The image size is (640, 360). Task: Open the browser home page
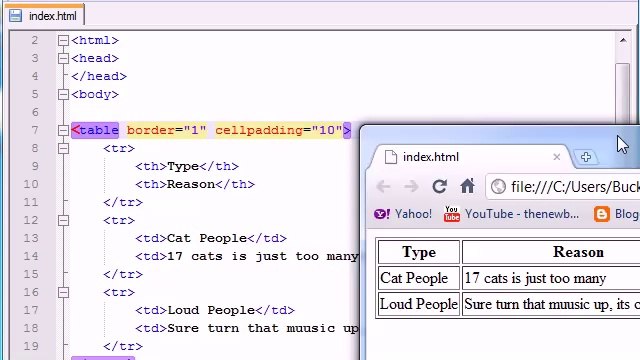[x=467, y=186]
